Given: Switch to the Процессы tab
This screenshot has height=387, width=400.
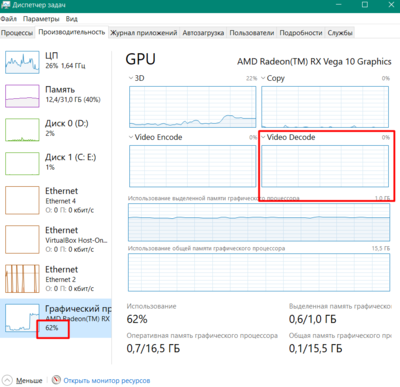Looking at the screenshot, I should [17, 33].
